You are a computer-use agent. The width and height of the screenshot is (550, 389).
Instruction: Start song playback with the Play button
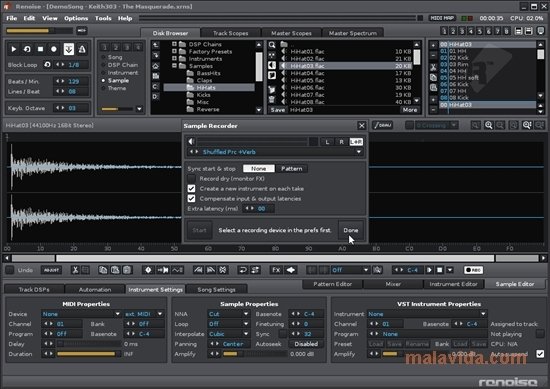point(13,49)
